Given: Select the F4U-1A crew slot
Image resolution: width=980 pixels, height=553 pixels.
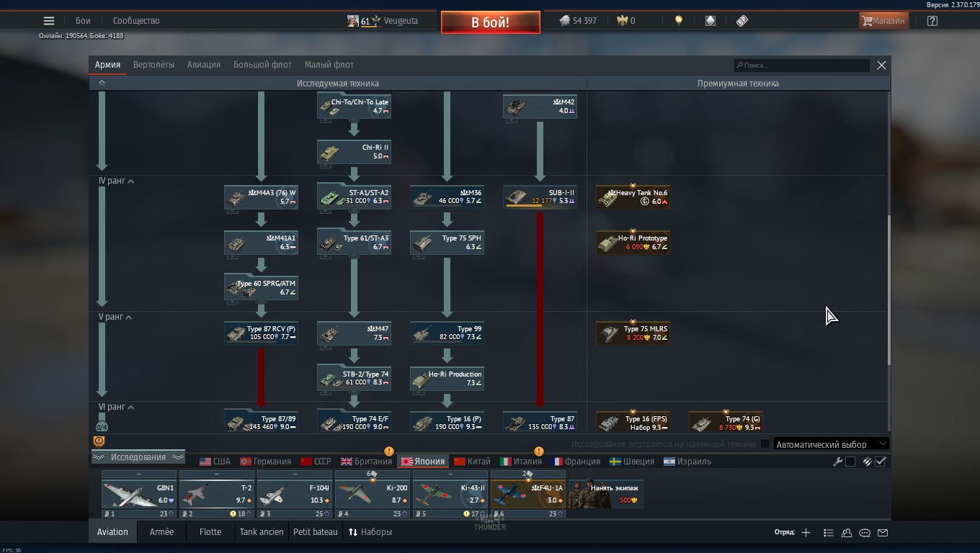Looking at the screenshot, I should 528,494.
